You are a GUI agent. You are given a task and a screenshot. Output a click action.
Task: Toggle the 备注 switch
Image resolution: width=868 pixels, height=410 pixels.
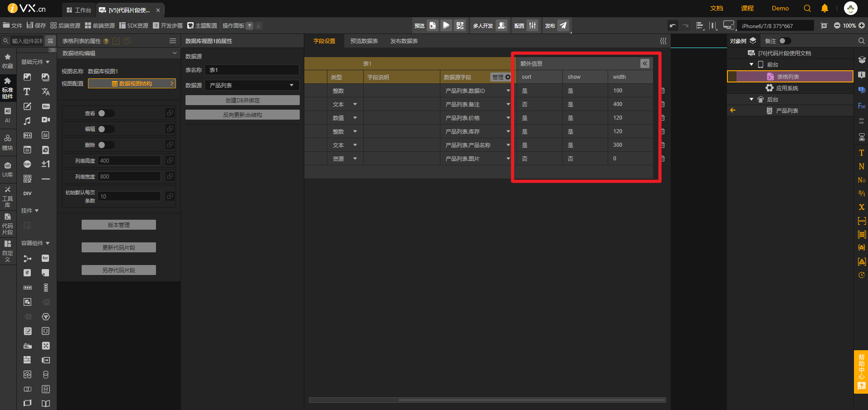point(785,41)
